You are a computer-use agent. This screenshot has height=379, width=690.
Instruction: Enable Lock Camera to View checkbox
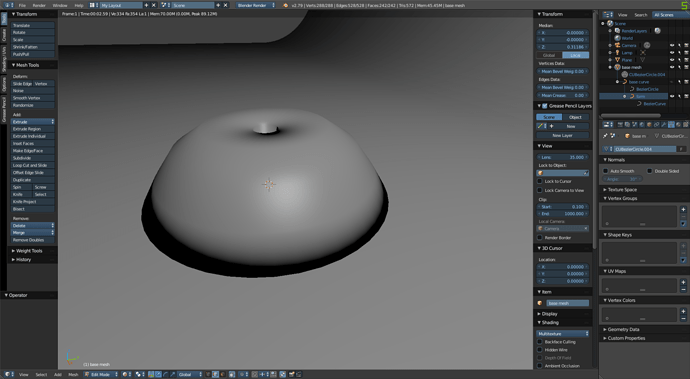(540, 190)
